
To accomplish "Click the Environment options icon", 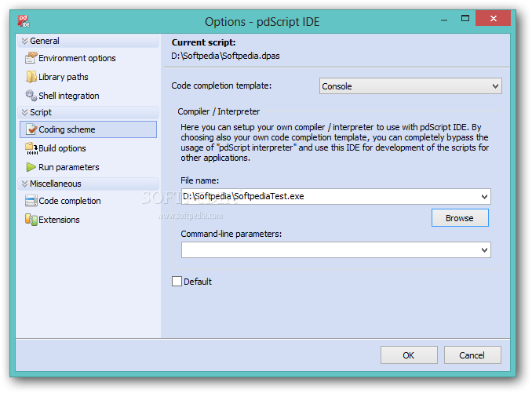I will (x=31, y=58).
